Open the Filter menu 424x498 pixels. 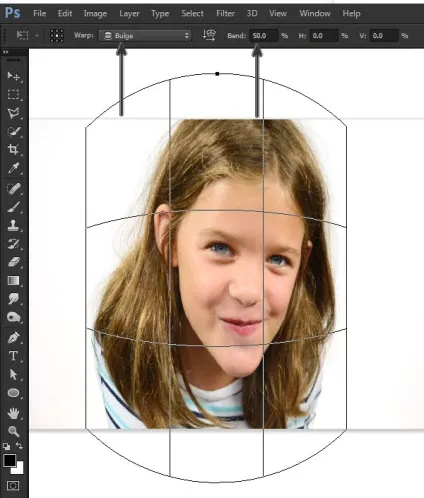(x=225, y=14)
